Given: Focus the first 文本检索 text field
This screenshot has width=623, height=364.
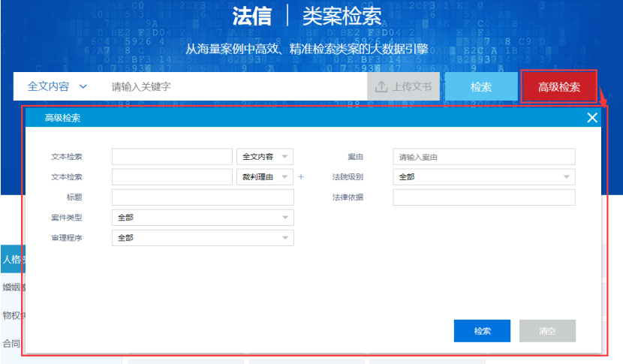Looking at the screenshot, I should [x=172, y=157].
